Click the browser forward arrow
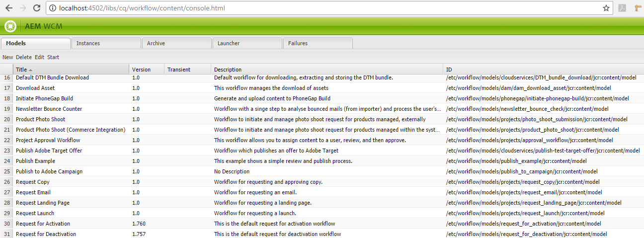 (22, 8)
